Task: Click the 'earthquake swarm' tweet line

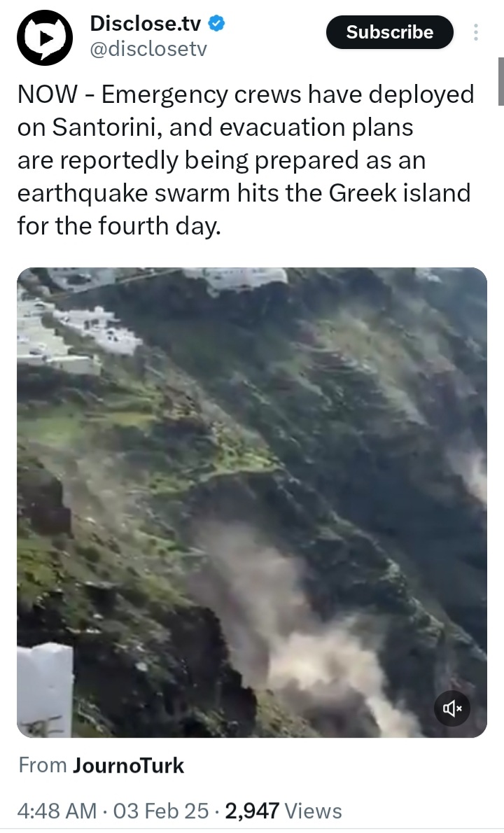Action: coord(244,192)
